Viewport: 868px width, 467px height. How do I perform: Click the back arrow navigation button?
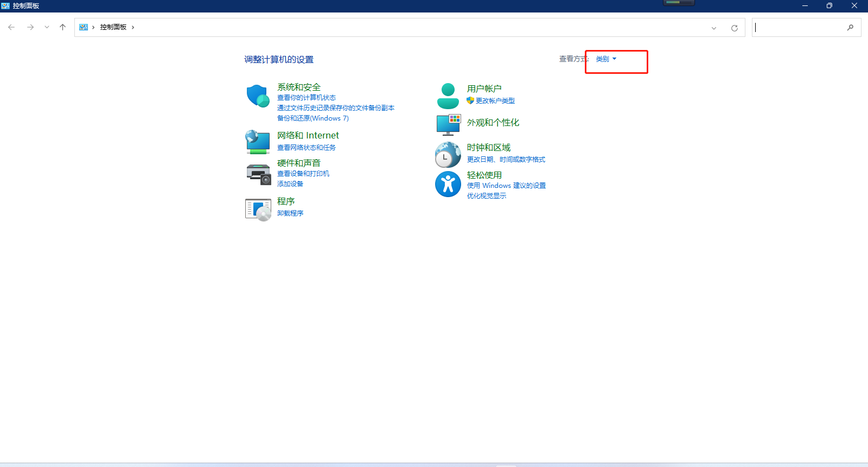click(x=11, y=27)
